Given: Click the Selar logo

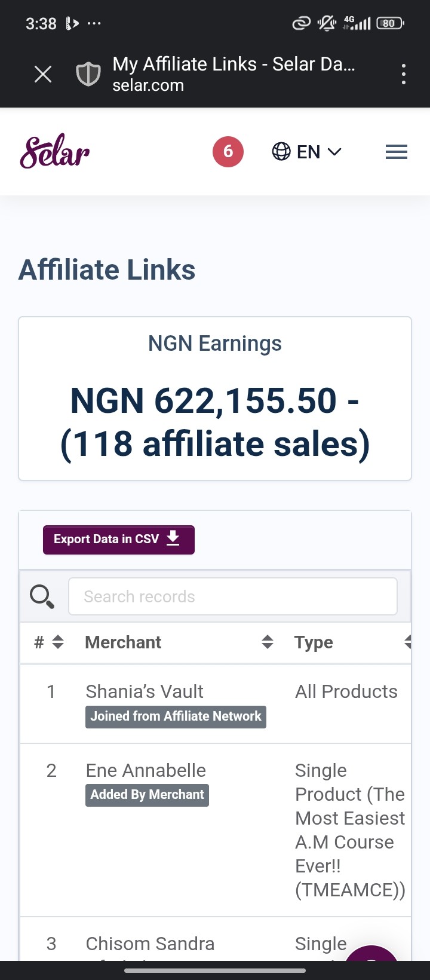Looking at the screenshot, I should [x=55, y=151].
